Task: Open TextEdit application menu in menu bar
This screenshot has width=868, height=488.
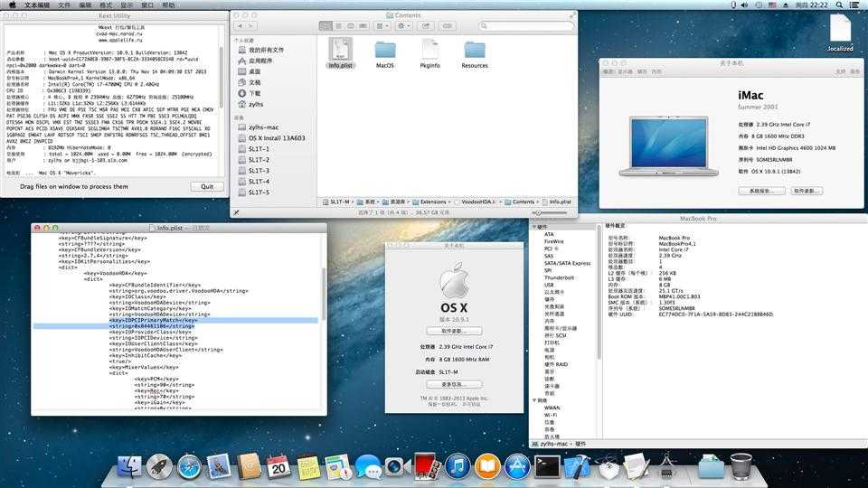Action: click(x=37, y=5)
